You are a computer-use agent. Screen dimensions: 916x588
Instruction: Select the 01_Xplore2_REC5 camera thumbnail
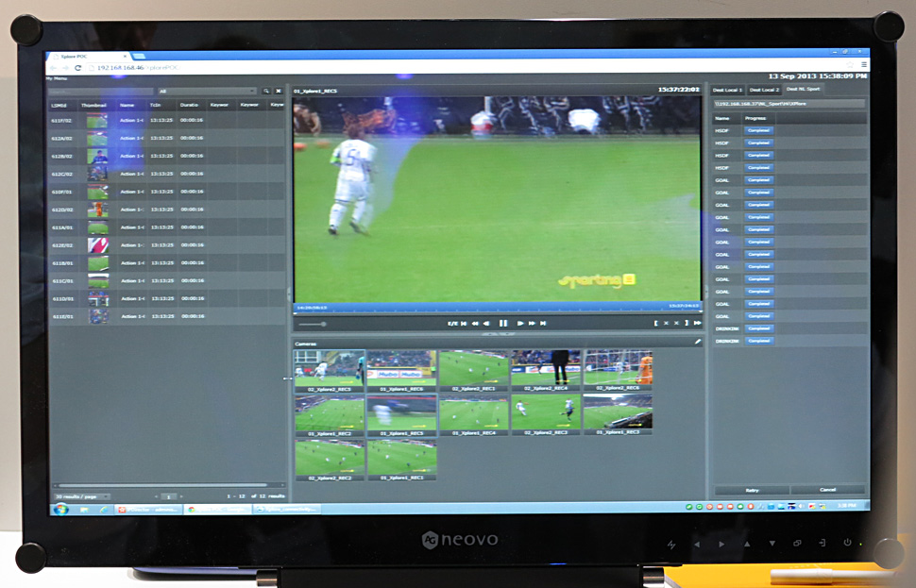(330, 371)
